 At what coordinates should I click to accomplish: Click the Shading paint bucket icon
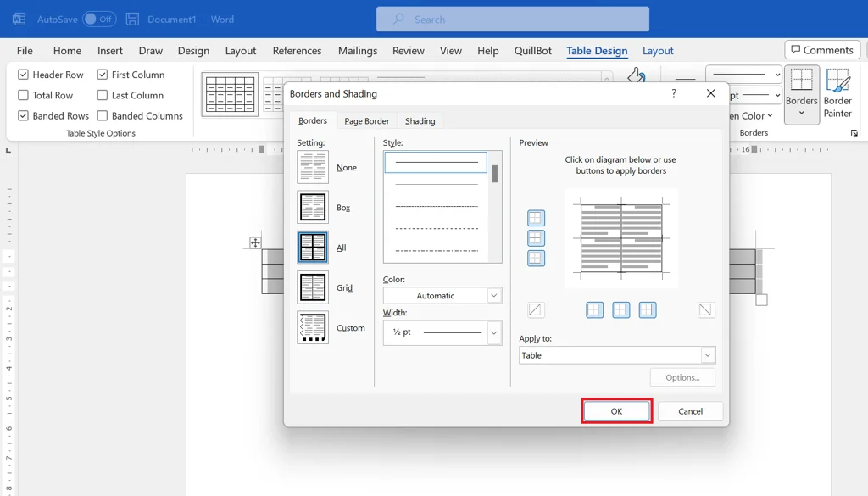pos(636,75)
